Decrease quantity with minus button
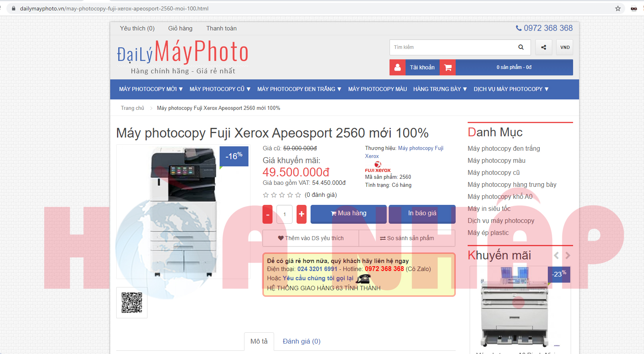 click(268, 214)
